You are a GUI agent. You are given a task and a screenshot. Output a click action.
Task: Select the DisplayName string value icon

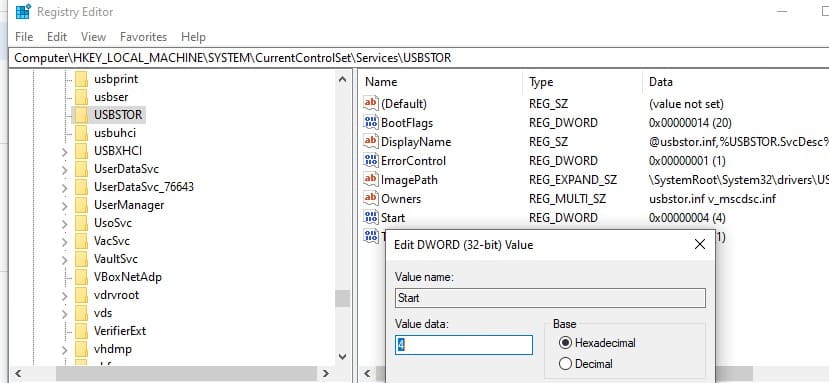tap(371, 142)
